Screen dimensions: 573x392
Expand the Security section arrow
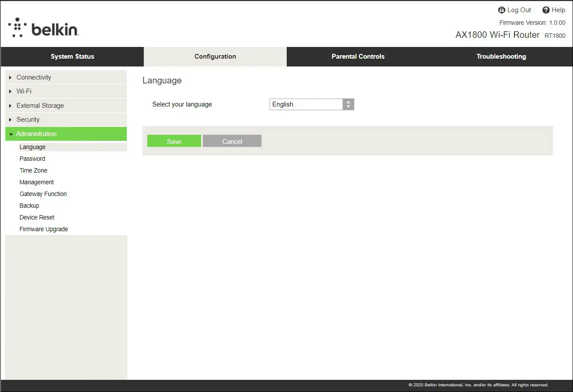point(10,120)
